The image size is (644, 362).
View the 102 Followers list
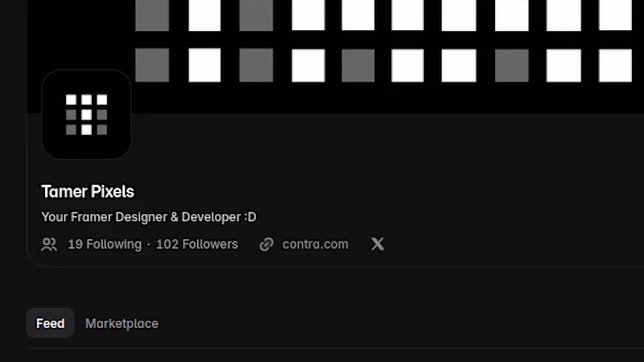(197, 243)
